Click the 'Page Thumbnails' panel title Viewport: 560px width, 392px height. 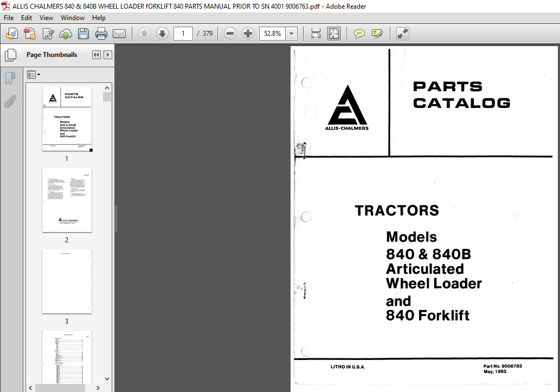(52, 55)
